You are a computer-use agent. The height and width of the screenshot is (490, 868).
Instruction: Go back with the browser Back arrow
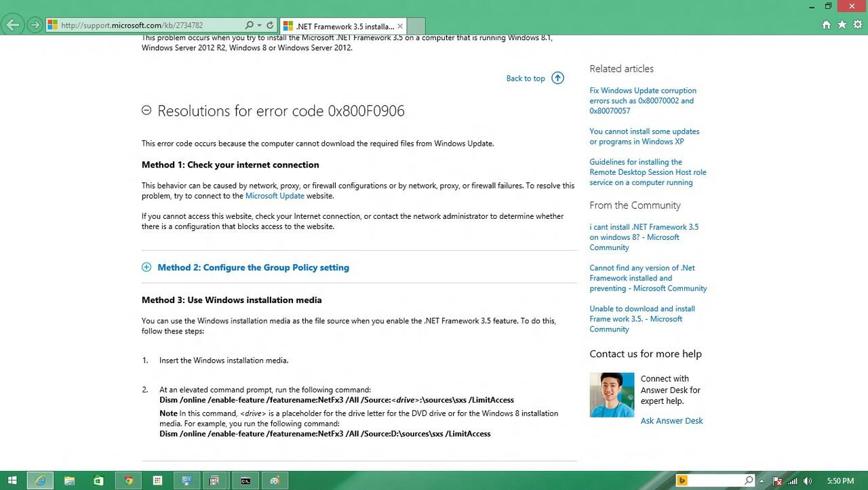tap(12, 25)
